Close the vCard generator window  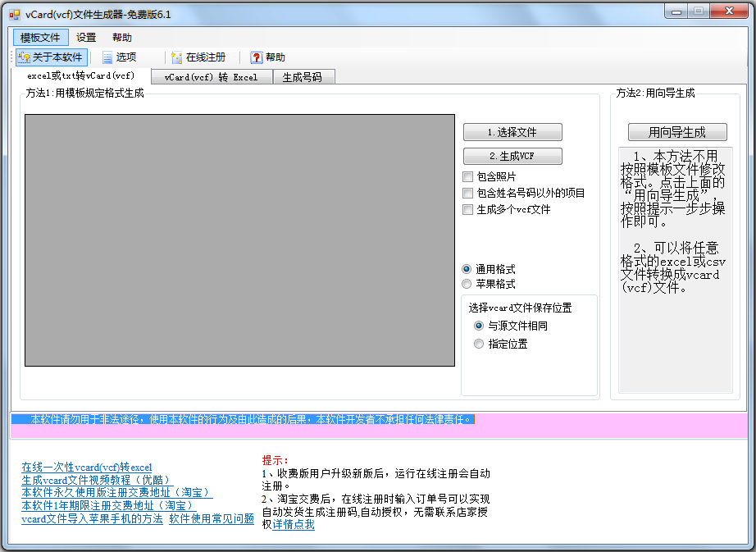click(x=729, y=11)
